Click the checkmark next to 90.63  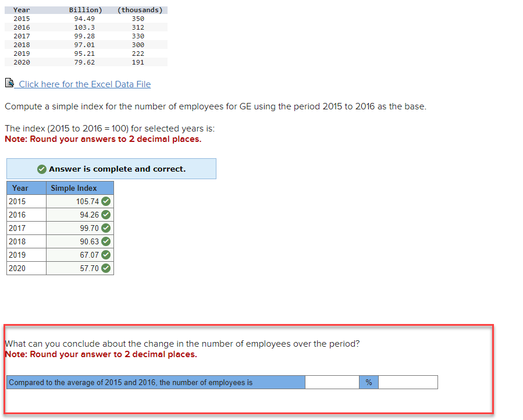[x=106, y=241]
